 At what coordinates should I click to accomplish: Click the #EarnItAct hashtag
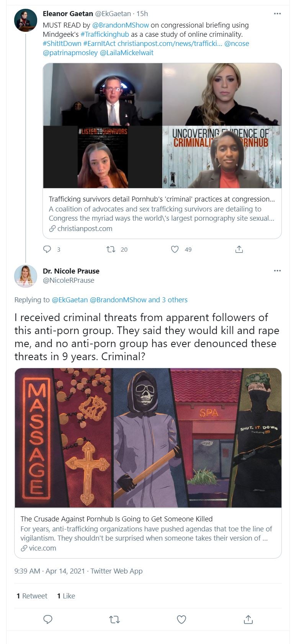coord(99,43)
